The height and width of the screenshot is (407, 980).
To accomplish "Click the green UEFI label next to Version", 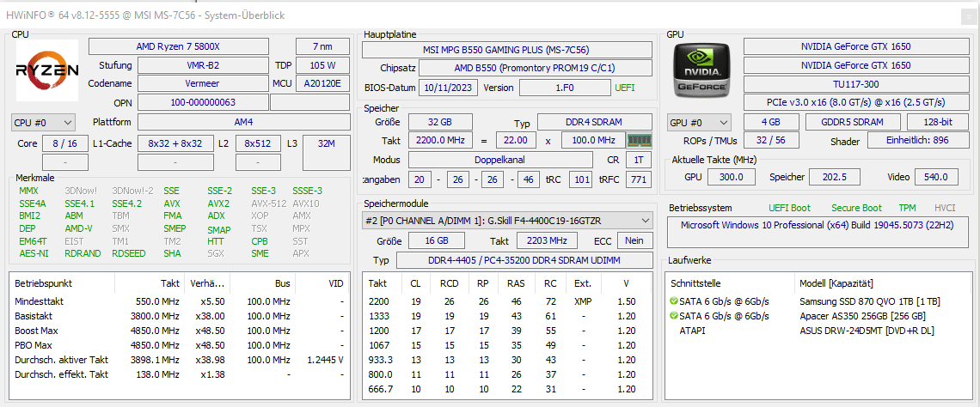I will click(624, 88).
